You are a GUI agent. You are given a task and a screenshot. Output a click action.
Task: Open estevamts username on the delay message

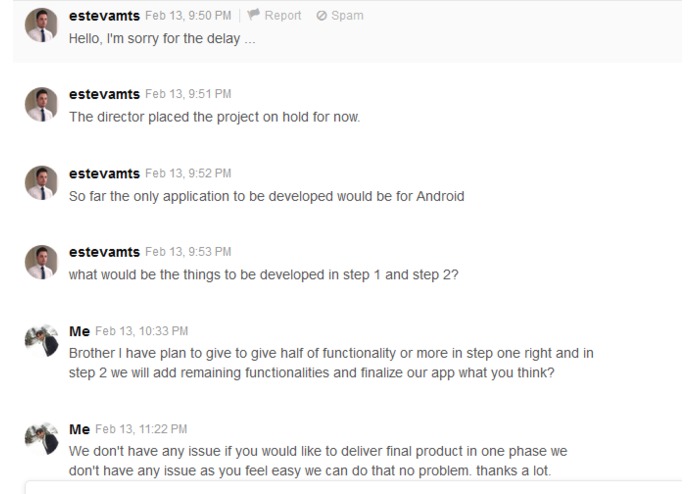point(104,16)
